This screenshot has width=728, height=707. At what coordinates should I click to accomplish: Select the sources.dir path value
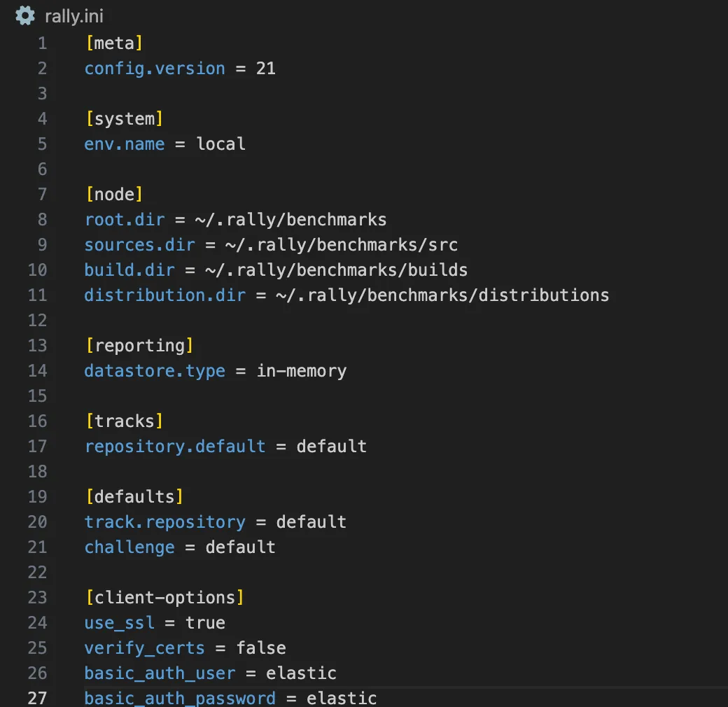(343, 244)
